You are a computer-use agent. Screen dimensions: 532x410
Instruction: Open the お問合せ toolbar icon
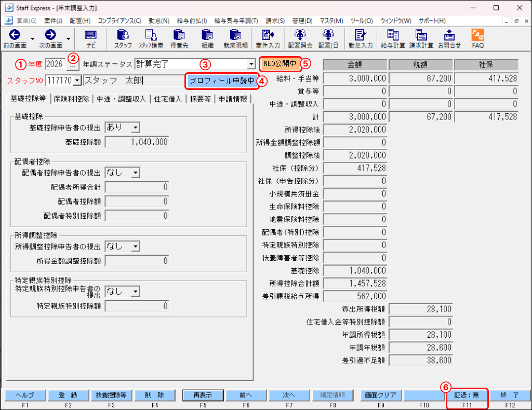449,35
